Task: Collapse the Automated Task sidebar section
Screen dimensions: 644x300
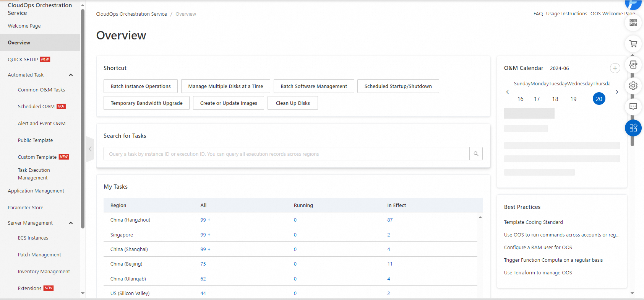Action: click(x=71, y=75)
